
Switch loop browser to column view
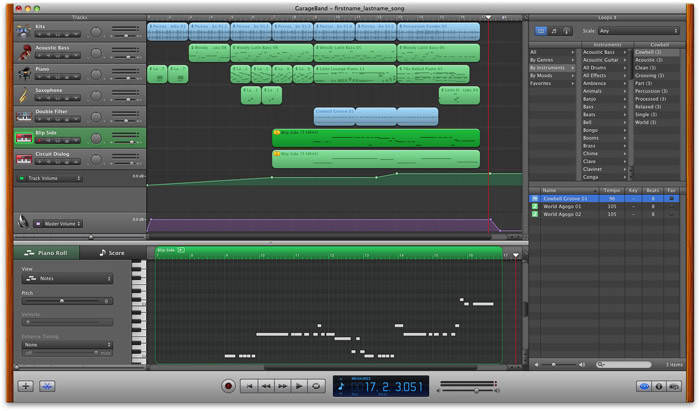541,31
